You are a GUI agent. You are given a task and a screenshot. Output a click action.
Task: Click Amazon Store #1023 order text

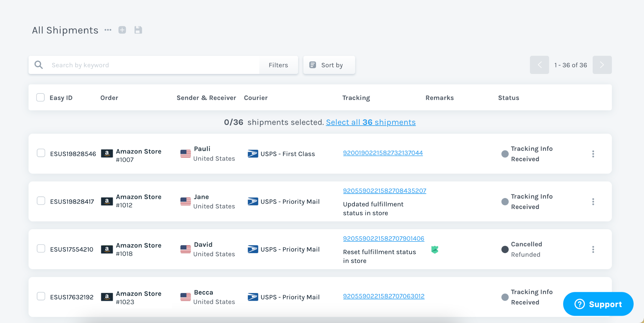coord(138,297)
